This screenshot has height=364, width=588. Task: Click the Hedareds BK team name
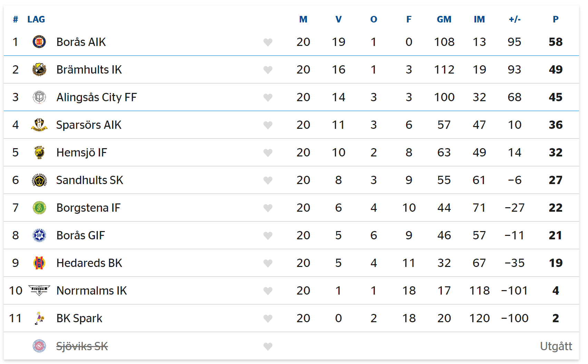pos(89,263)
